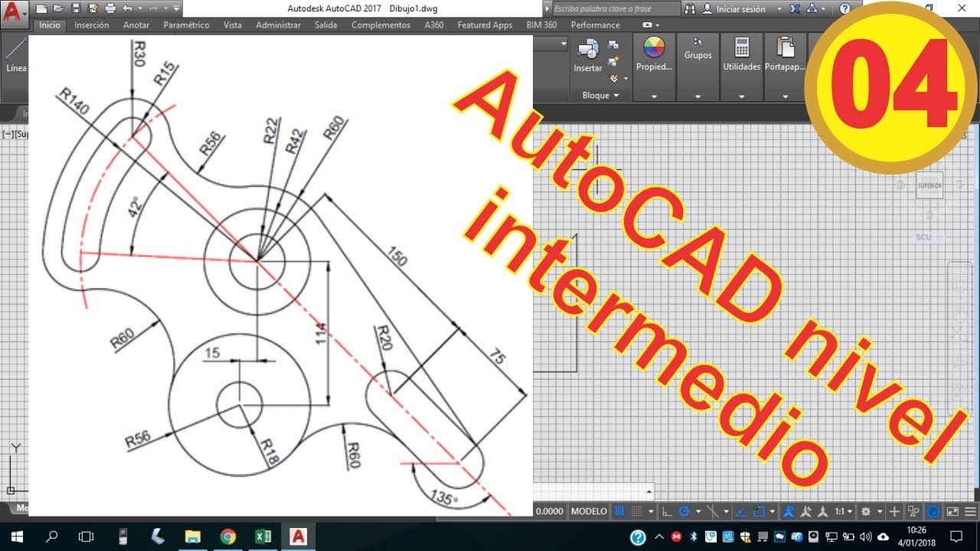
Task: Select the Línea draw tool
Action: pos(15,55)
